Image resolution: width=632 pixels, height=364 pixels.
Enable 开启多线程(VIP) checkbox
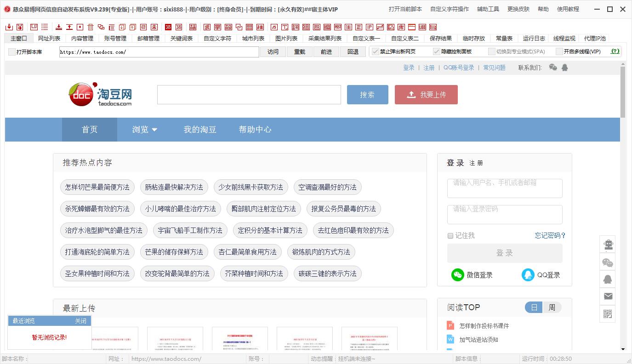(559, 51)
